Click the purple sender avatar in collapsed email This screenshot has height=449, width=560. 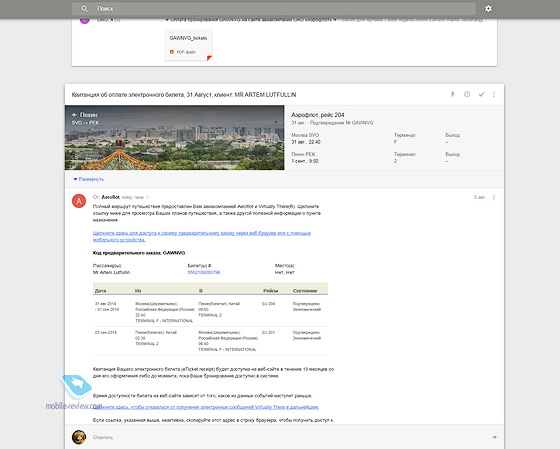[x=85, y=20]
